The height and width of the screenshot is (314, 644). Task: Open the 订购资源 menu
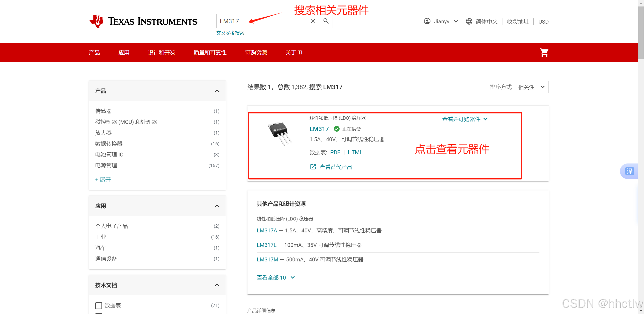(x=256, y=53)
